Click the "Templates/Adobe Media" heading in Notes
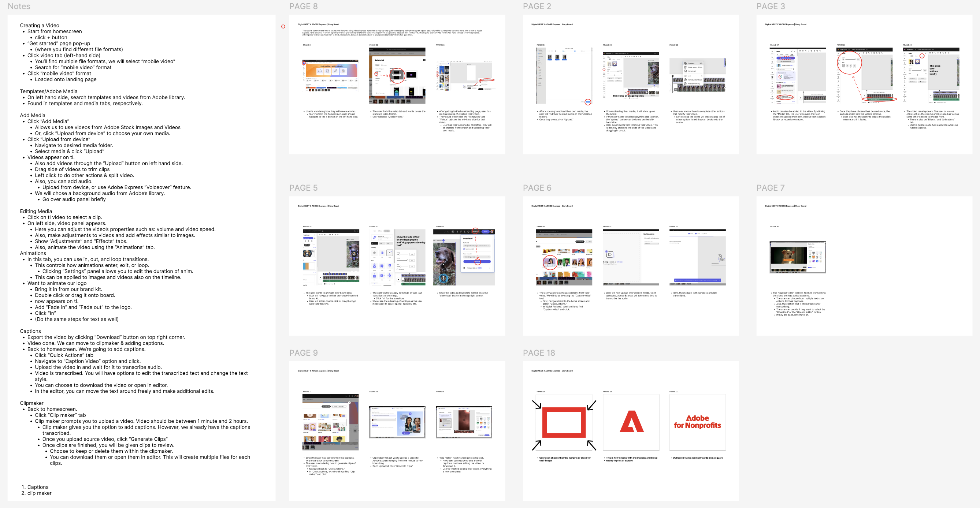980x508 pixels. pyautogui.click(x=49, y=91)
